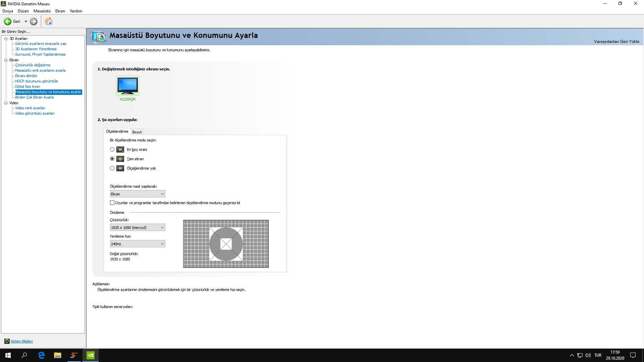This screenshot has width=644, height=362.
Task: Open the Sistem Bilgileri link
Action: (21, 341)
